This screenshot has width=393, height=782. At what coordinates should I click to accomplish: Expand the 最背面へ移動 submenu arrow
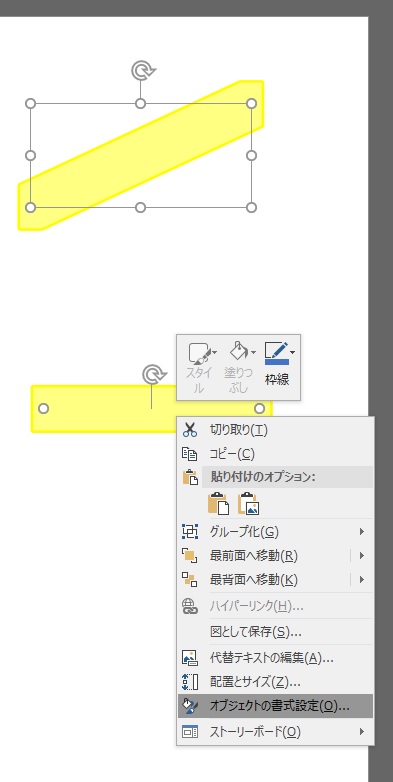pos(362,580)
